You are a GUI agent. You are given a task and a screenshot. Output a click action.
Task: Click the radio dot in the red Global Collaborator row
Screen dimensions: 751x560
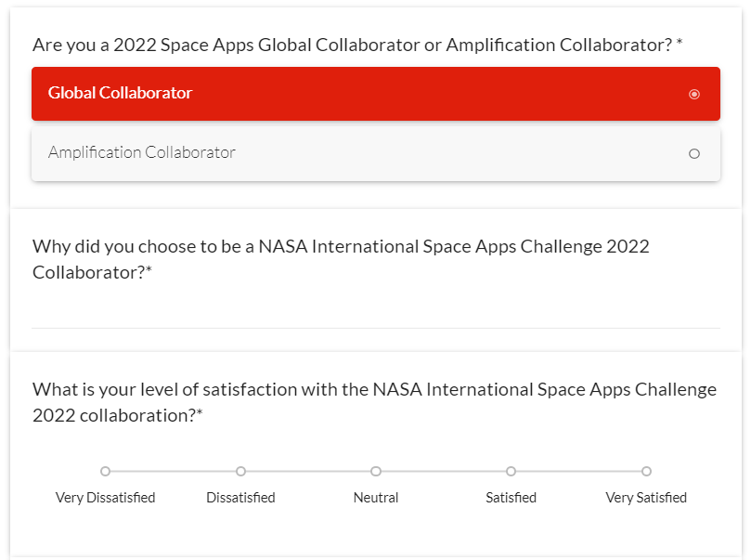[694, 94]
